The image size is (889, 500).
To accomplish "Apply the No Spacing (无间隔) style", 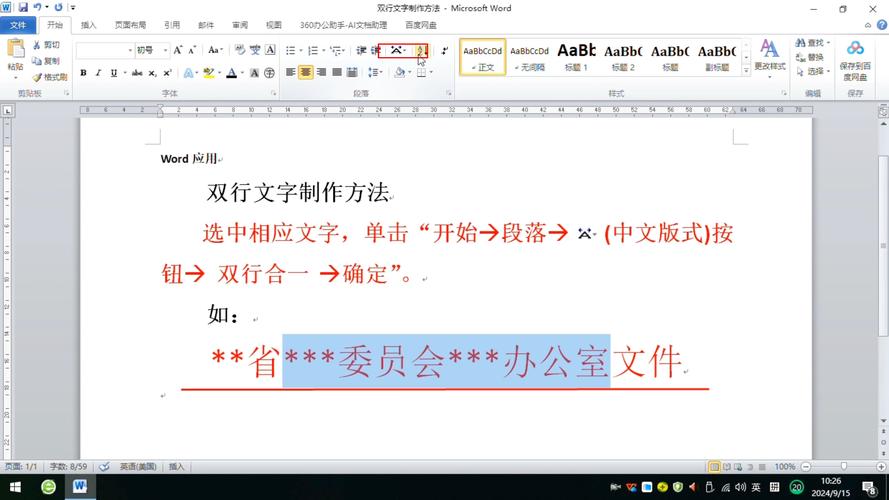I will click(x=529, y=57).
